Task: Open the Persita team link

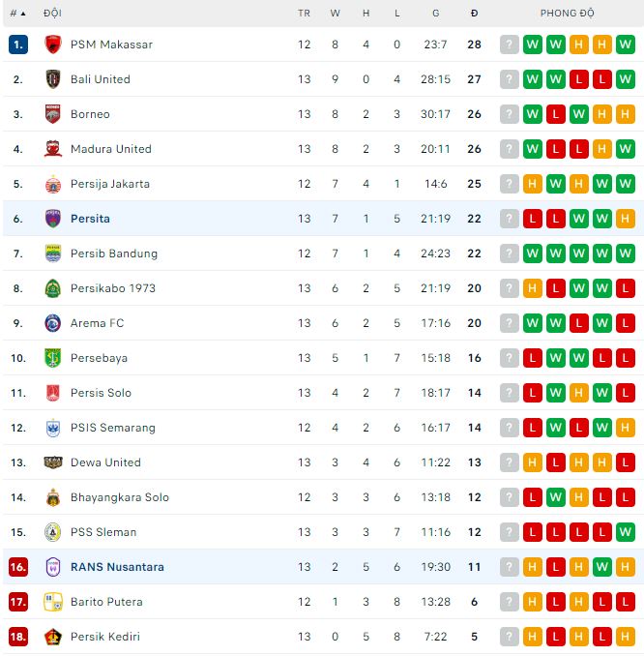Action: [x=90, y=219]
